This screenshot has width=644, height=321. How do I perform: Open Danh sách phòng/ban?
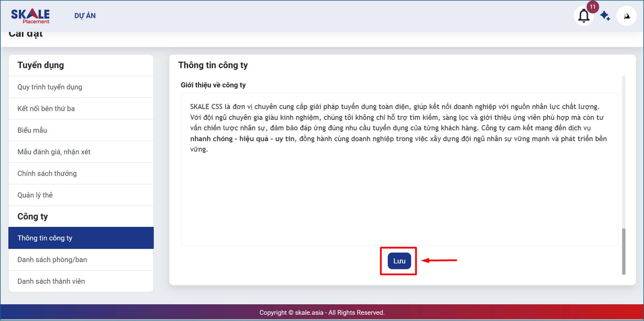pos(52,260)
